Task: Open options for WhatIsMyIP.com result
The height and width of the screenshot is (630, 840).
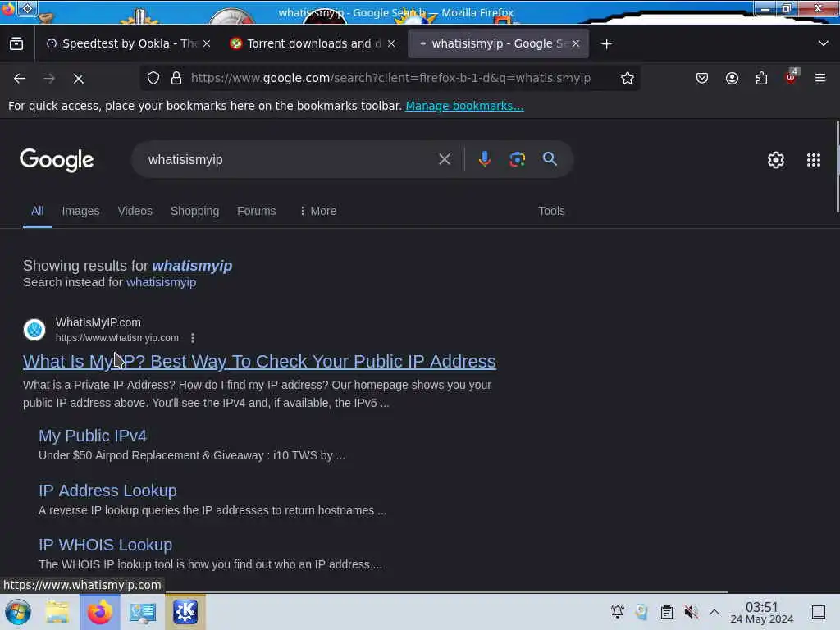Action: [x=193, y=338]
